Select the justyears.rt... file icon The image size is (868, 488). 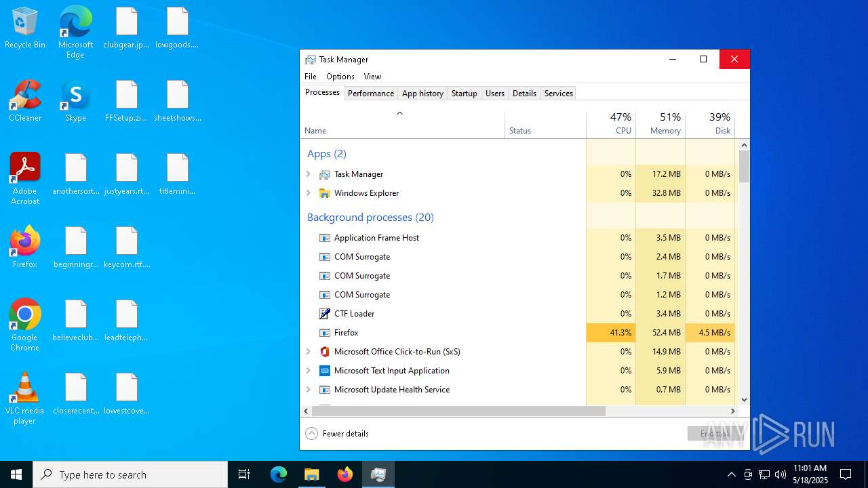[x=126, y=175]
